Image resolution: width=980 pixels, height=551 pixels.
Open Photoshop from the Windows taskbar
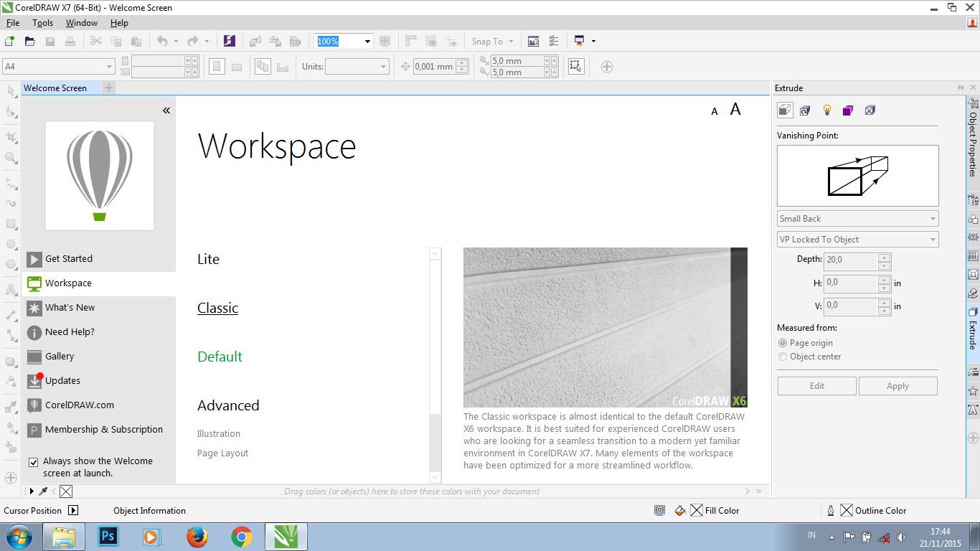pos(109,536)
